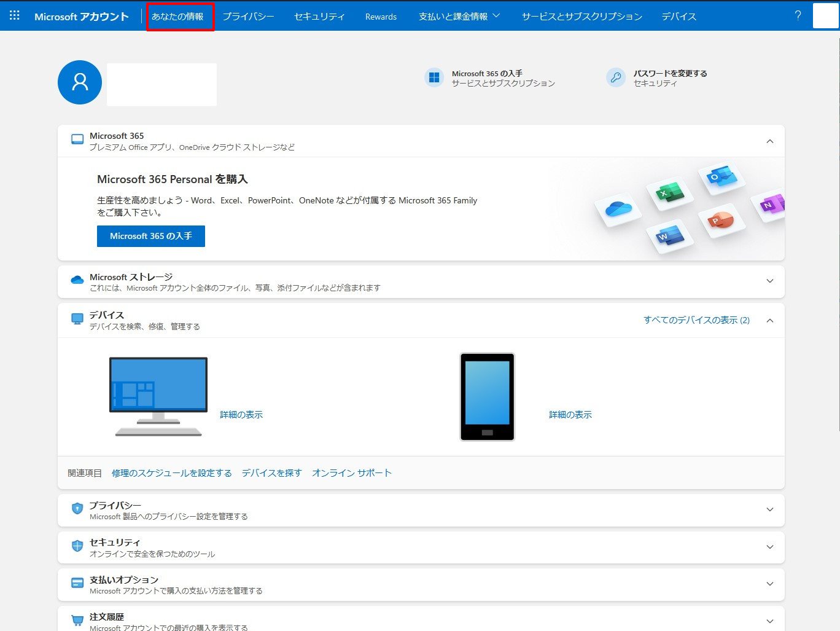Viewport: 840px width, 631px height.
Task: Click the Microsoft 365 の入手 button
Action: 151,236
